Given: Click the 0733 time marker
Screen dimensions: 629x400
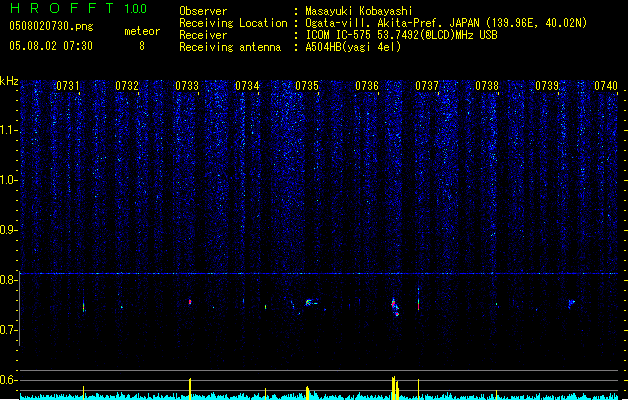Looking at the screenshot, I should (x=187, y=86).
